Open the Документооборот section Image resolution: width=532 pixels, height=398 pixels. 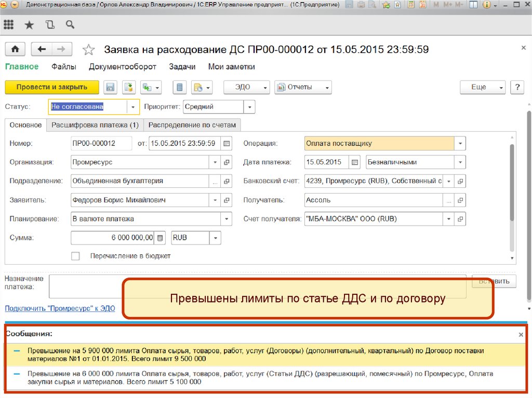point(123,67)
